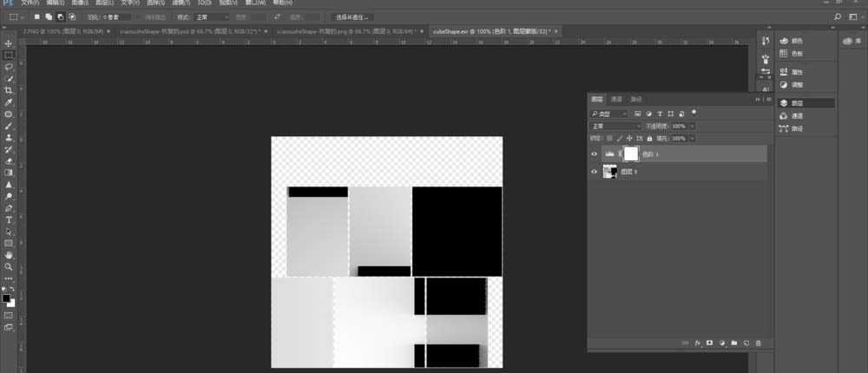
Task: Toggle smart object filter icon
Action: tap(681, 114)
